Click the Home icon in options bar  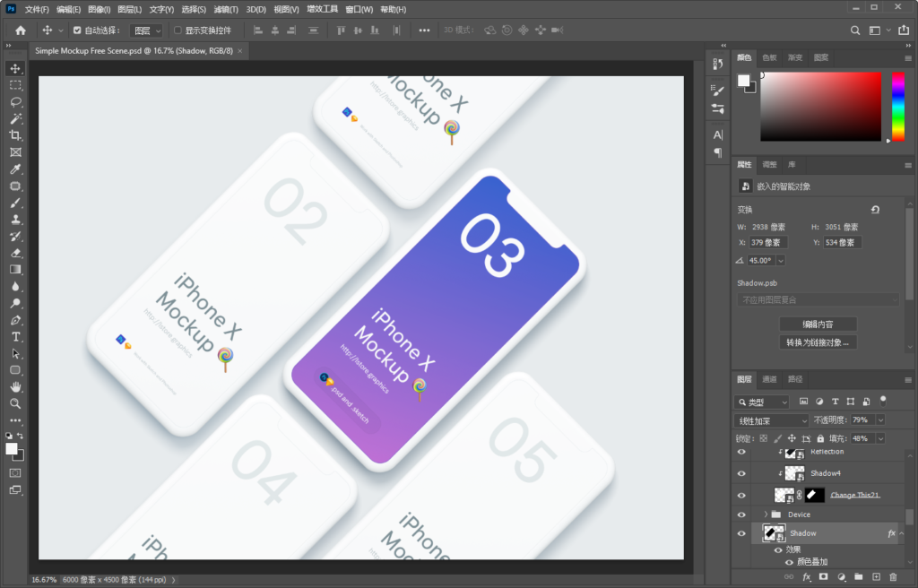[x=21, y=30]
